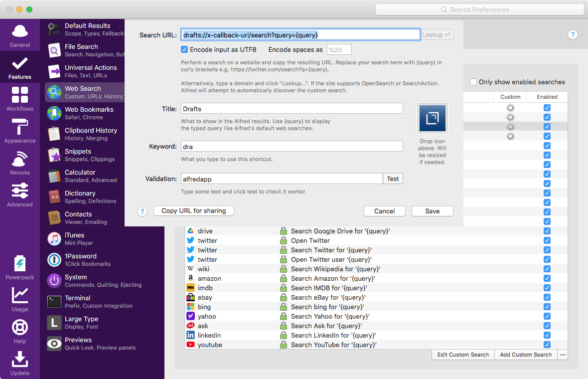Screen dimensions: 588x379
Task: Open the Appearance tab
Action: 20,131
